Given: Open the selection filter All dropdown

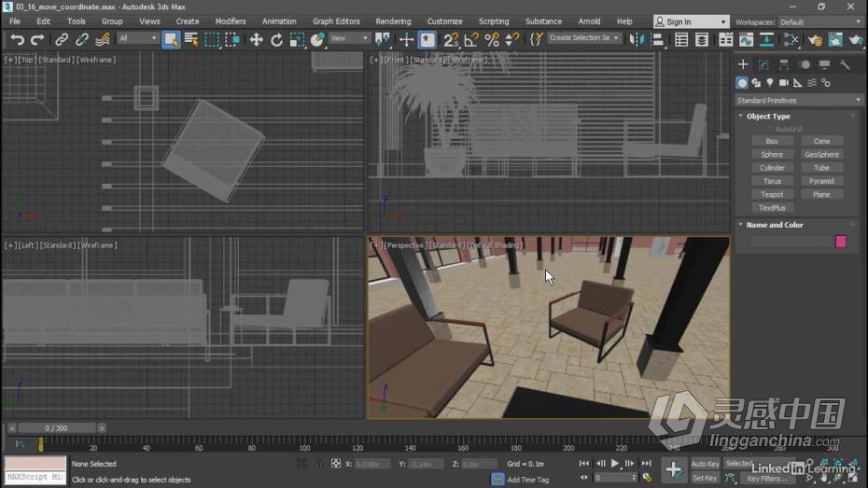Looking at the screenshot, I should click(137, 38).
